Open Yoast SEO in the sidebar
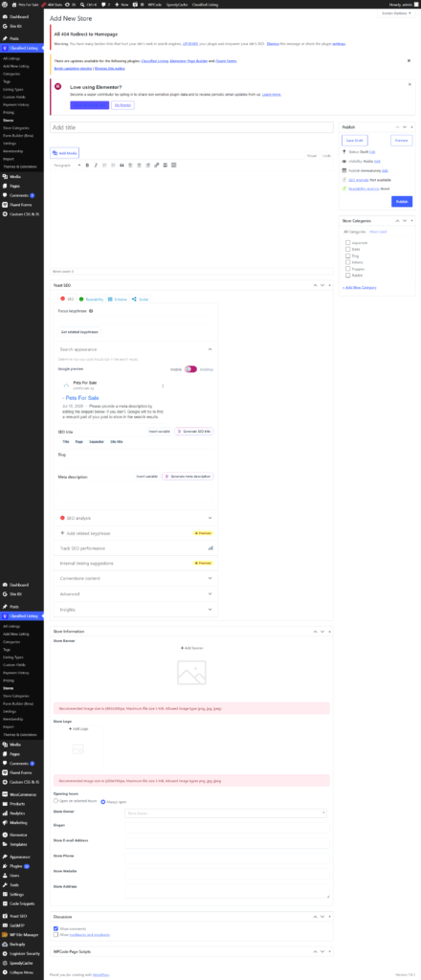This screenshot has width=421, height=980. point(22,916)
